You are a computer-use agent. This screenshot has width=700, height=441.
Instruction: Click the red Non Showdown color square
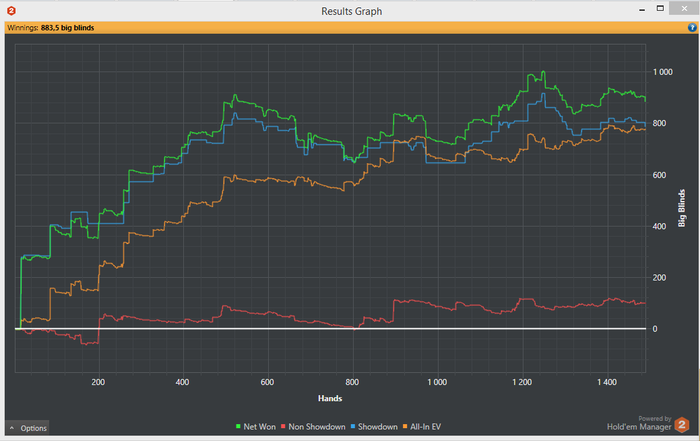point(283,427)
